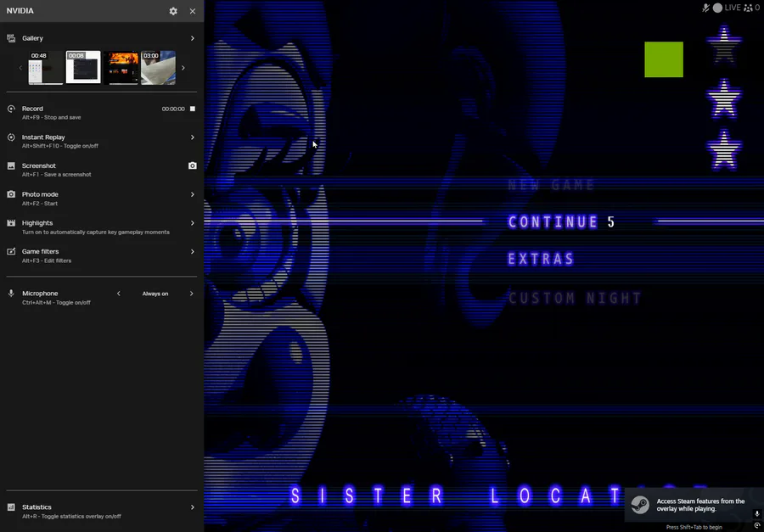This screenshot has height=532, width=764.
Task: Expand Statistics options chevron
Action: pyautogui.click(x=193, y=507)
